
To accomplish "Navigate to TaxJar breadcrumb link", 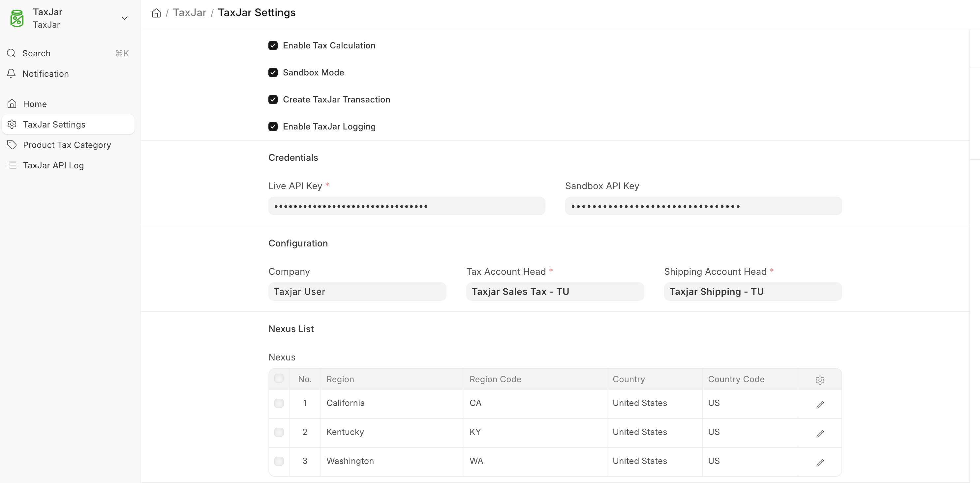I will coord(190,13).
